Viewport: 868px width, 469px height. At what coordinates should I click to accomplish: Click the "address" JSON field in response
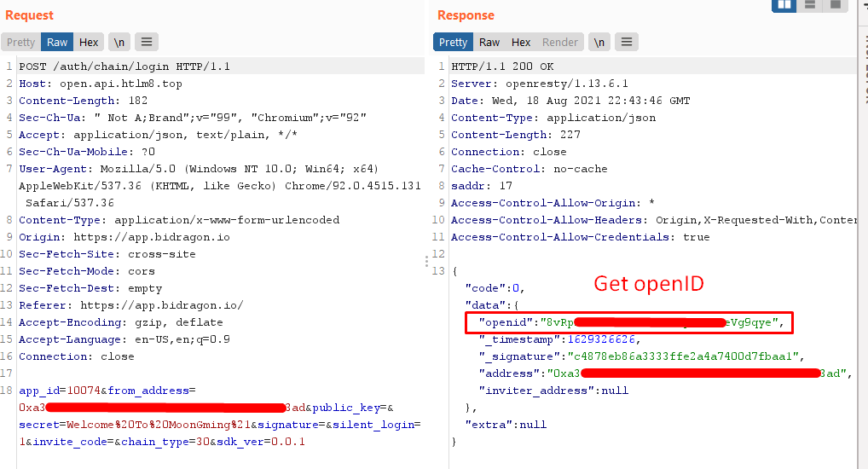(665, 373)
